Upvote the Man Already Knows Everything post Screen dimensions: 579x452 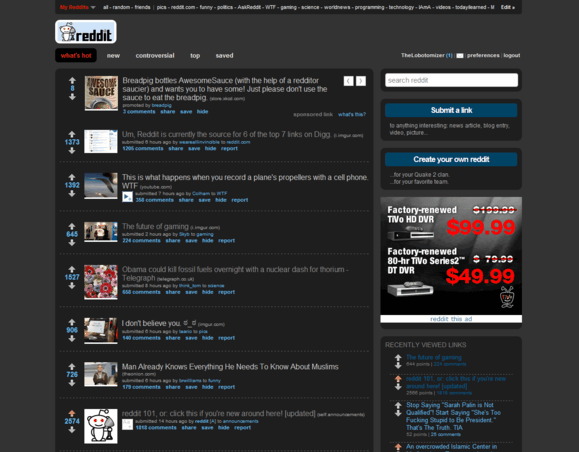coord(72,366)
